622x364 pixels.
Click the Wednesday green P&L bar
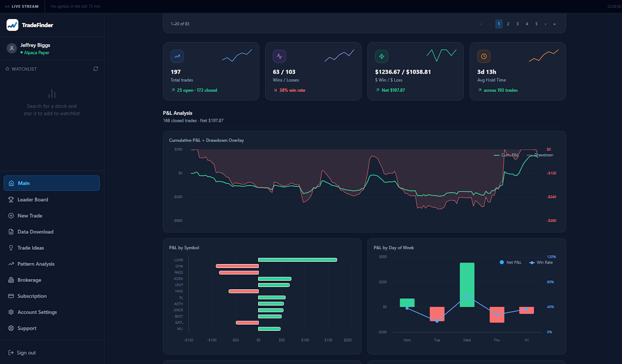[467, 285]
